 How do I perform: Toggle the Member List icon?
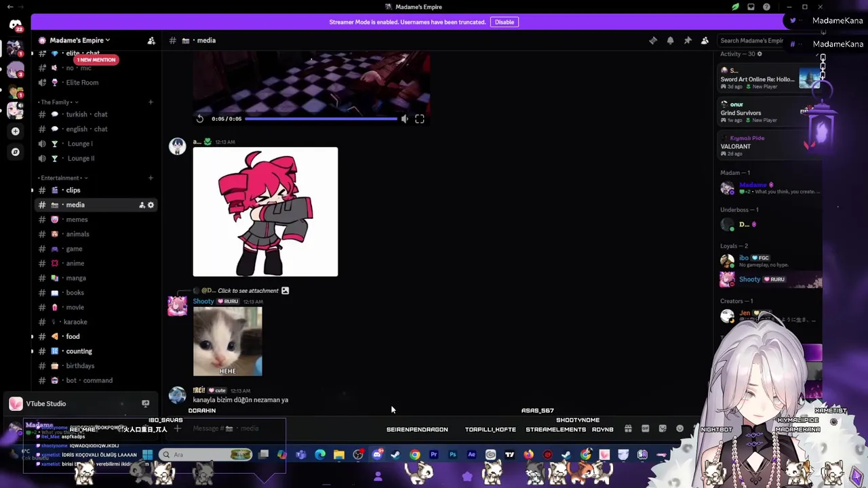705,41
